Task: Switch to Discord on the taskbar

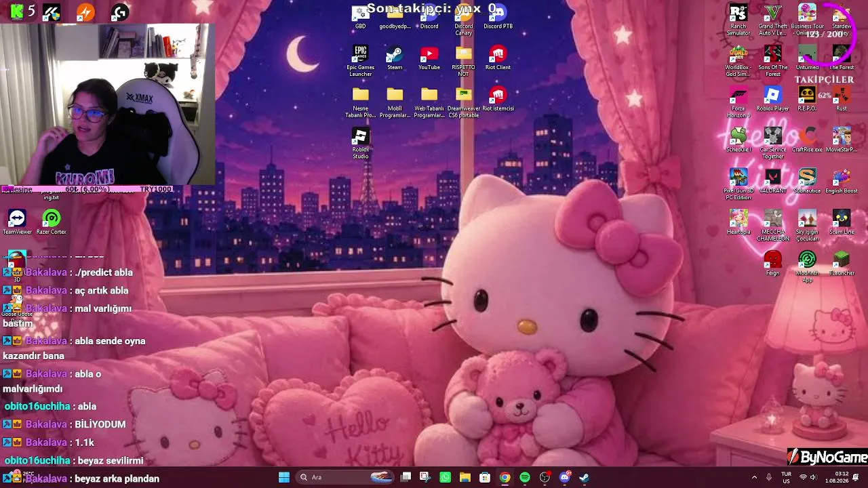Action: (565, 477)
